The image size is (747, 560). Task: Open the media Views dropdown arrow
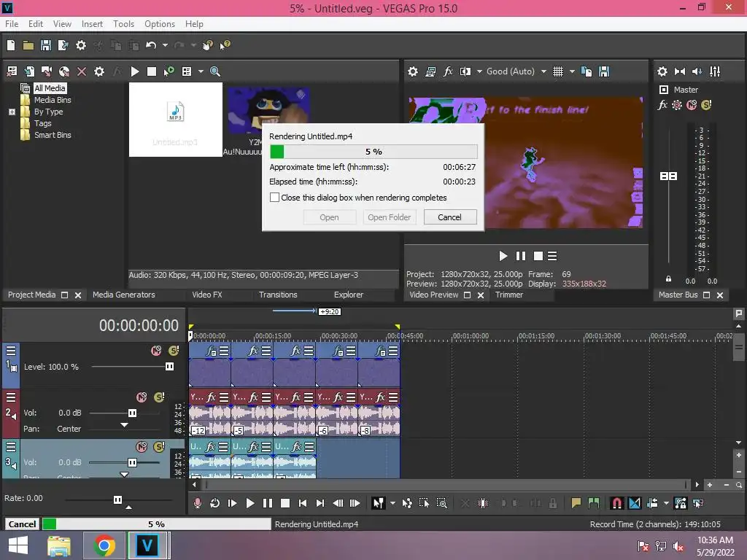click(x=201, y=71)
